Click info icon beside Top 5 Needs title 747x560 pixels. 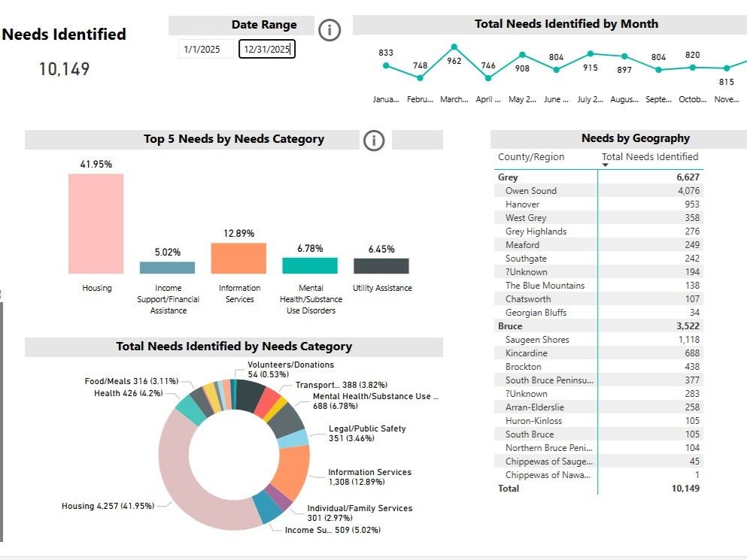[374, 141]
